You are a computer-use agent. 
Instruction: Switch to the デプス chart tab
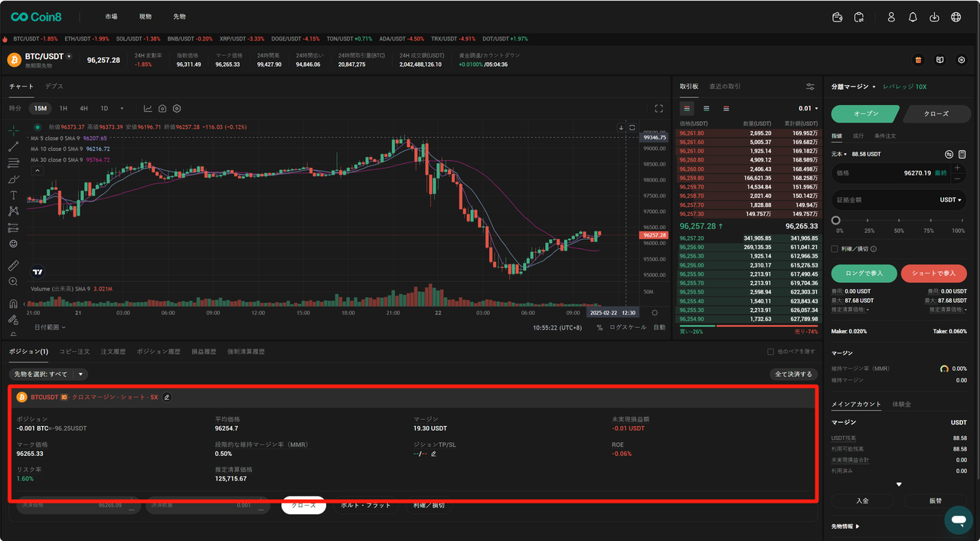pyautogui.click(x=54, y=87)
